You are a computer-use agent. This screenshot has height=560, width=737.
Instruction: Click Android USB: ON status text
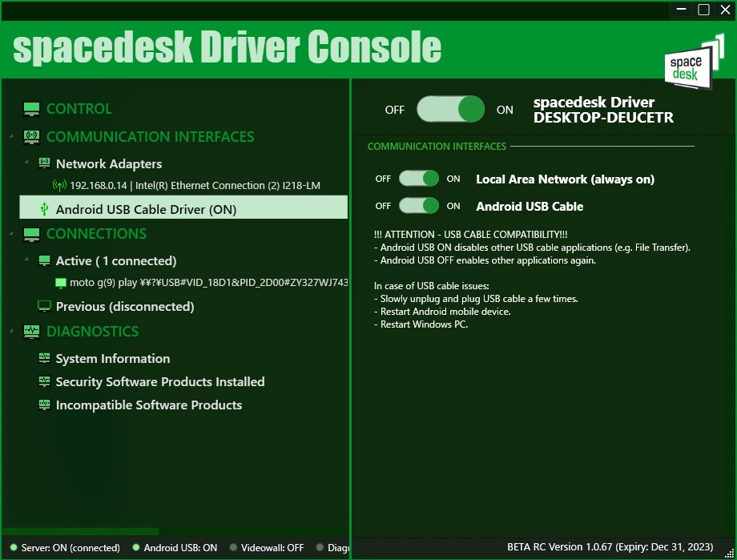pyautogui.click(x=180, y=548)
